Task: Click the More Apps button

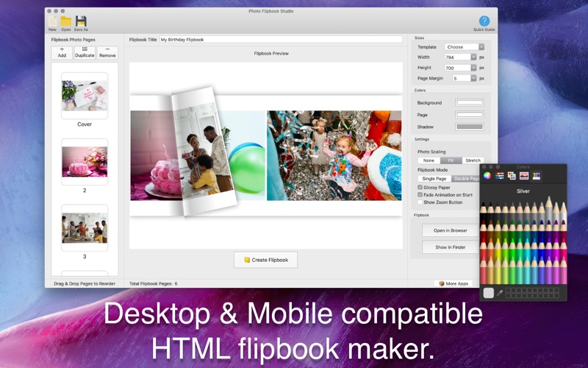Action: (x=453, y=283)
